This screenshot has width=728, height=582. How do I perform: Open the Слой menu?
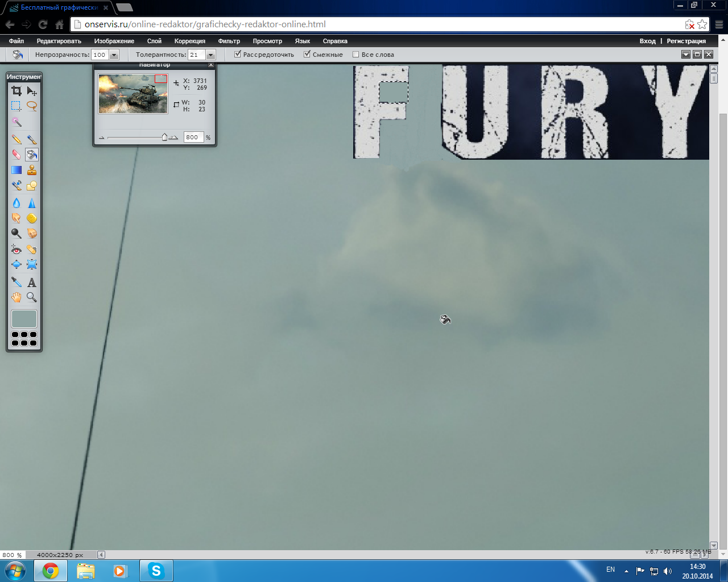(154, 41)
